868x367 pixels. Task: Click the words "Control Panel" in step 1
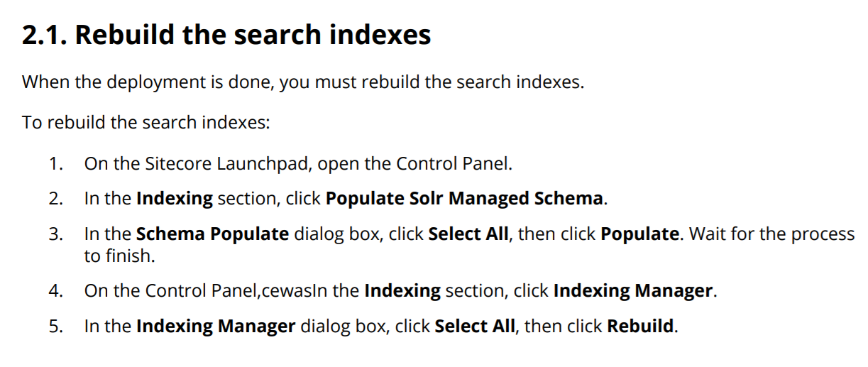tap(452, 164)
